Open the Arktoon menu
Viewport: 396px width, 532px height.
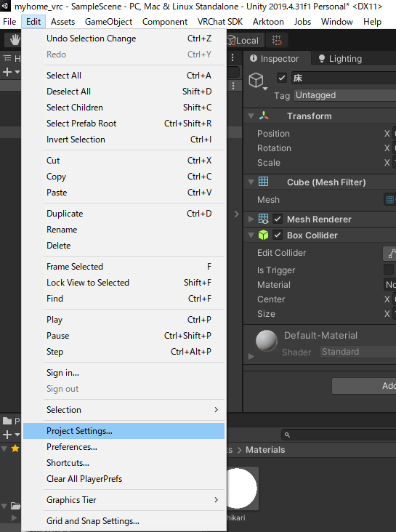268,22
